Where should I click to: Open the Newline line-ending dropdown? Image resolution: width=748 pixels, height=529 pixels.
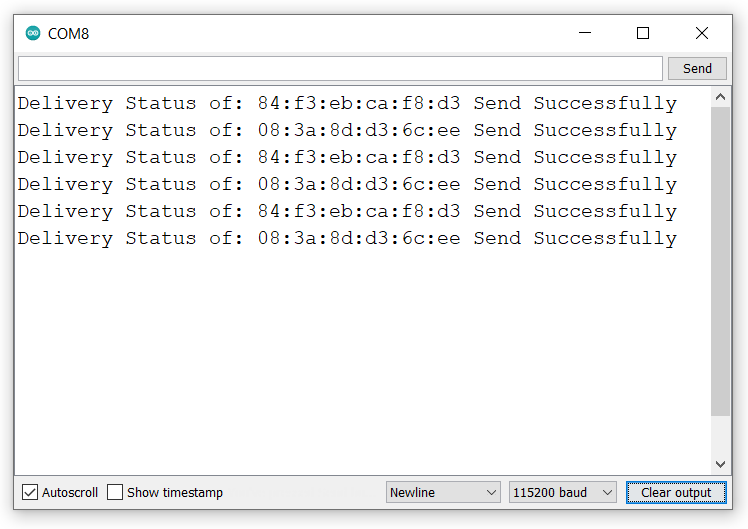[443, 492]
